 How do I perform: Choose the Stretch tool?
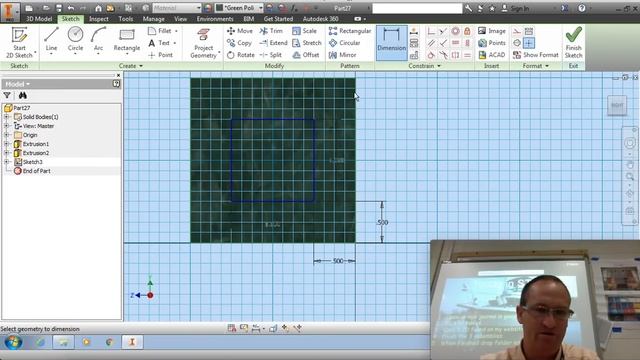[307, 43]
